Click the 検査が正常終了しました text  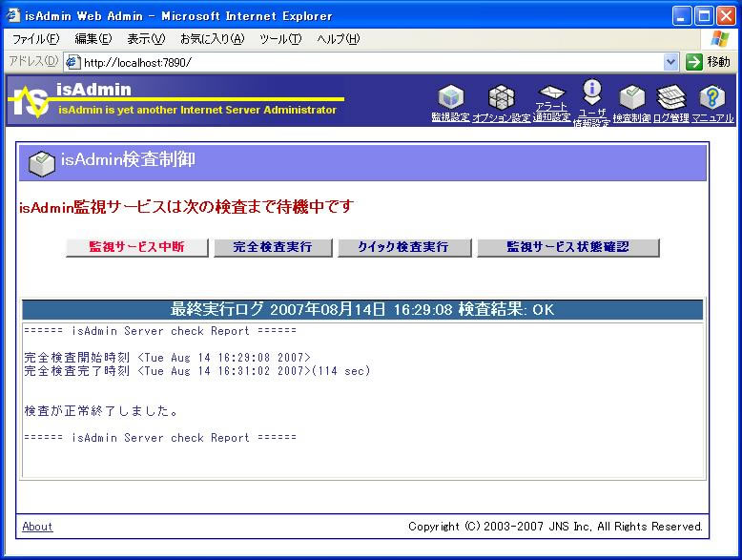coord(101,410)
